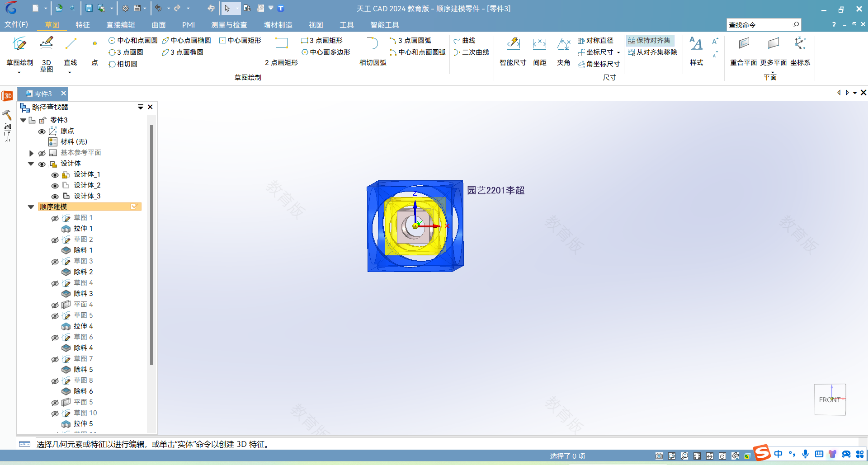Image resolution: width=868 pixels, height=465 pixels.
Task: Switch to the 直接编辑 ribbon tab
Action: click(121, 24)
